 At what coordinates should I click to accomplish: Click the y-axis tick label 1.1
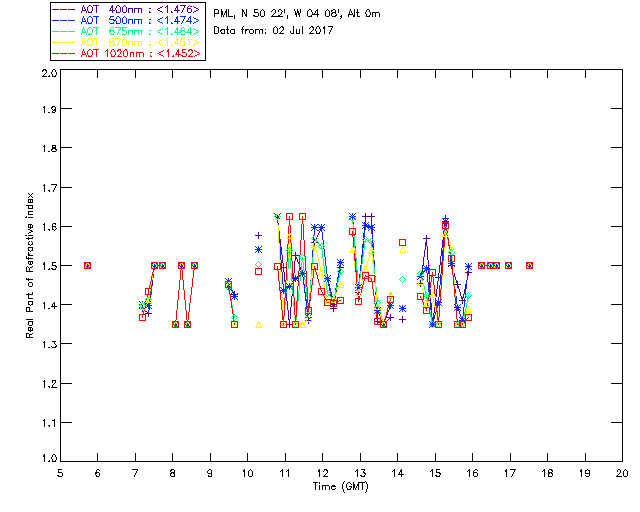coord(49,423)
